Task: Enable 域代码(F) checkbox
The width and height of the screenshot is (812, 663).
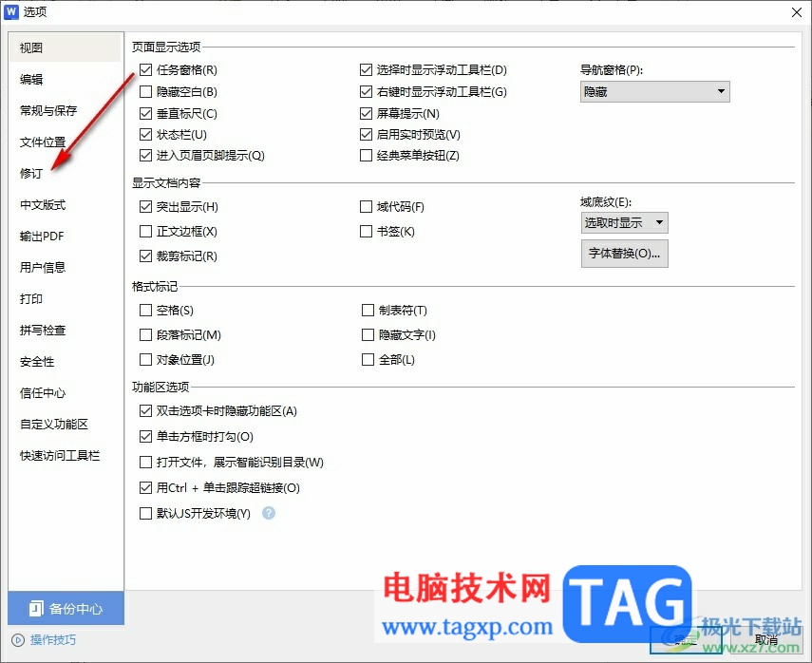Action: click(366, 207)
